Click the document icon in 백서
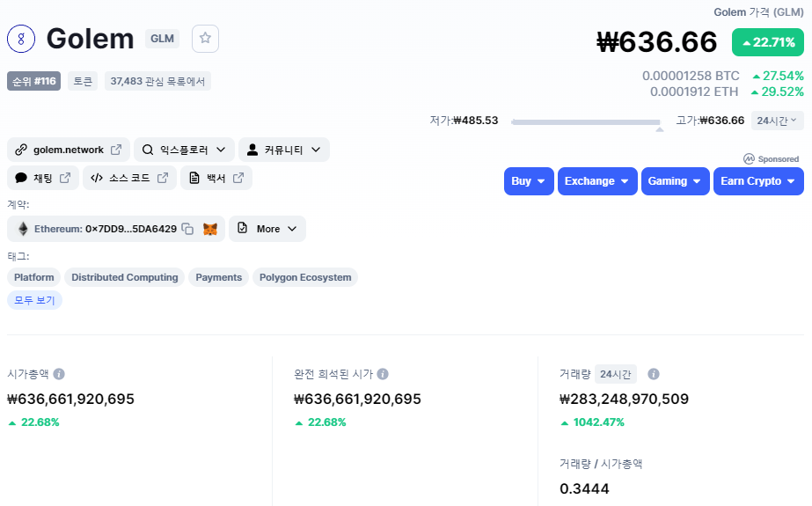This screenshot has width=812, height=506. tap(194, 178)
